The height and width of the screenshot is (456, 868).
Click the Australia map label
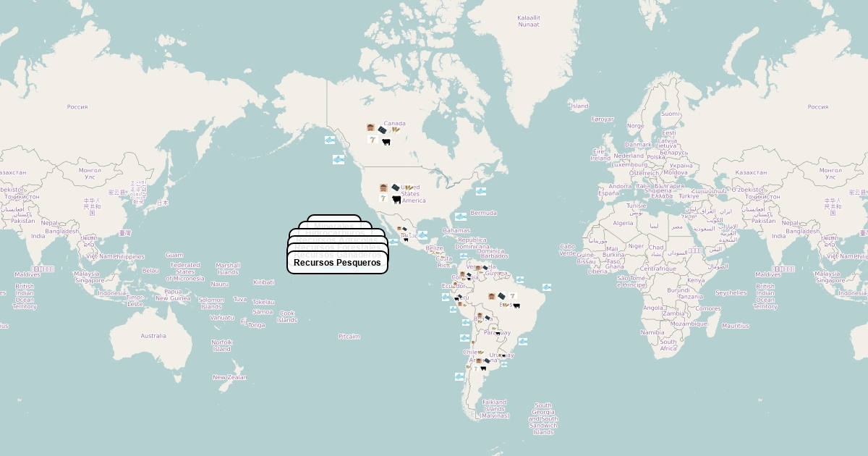[x=153, y=336]
